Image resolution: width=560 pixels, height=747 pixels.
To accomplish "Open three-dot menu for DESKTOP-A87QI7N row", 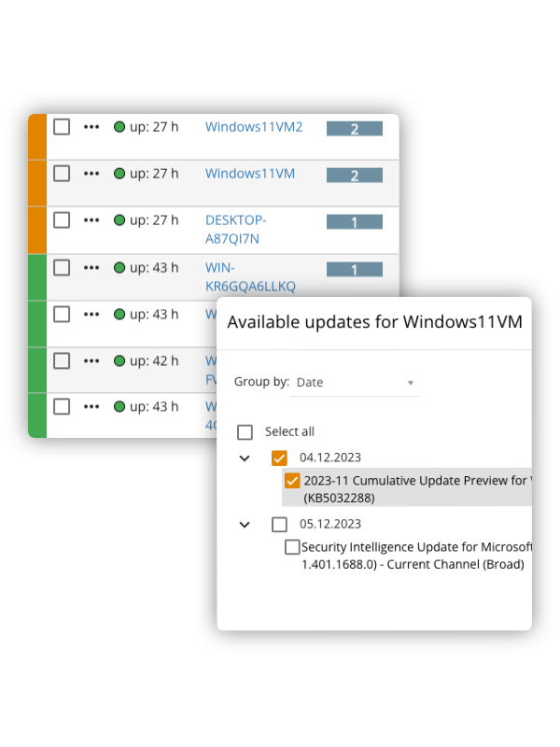I will (x=91, y=220).
